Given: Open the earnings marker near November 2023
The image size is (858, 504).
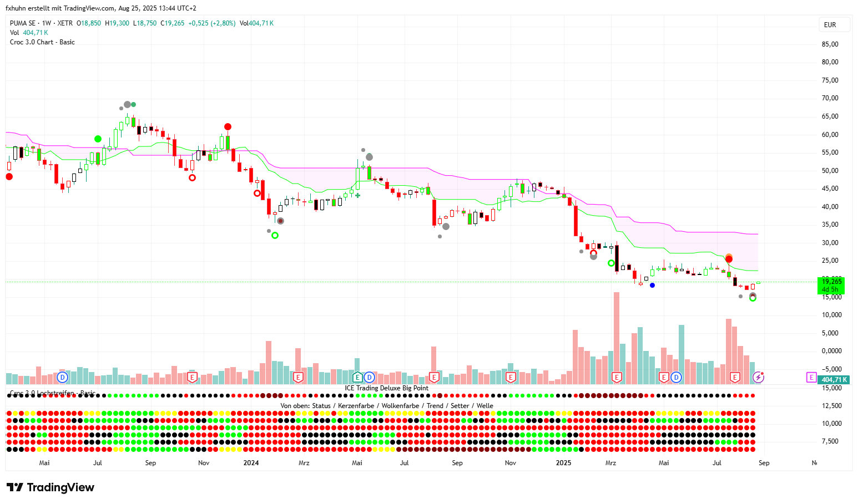Looking at the screenshot, I should coord(192,378).
